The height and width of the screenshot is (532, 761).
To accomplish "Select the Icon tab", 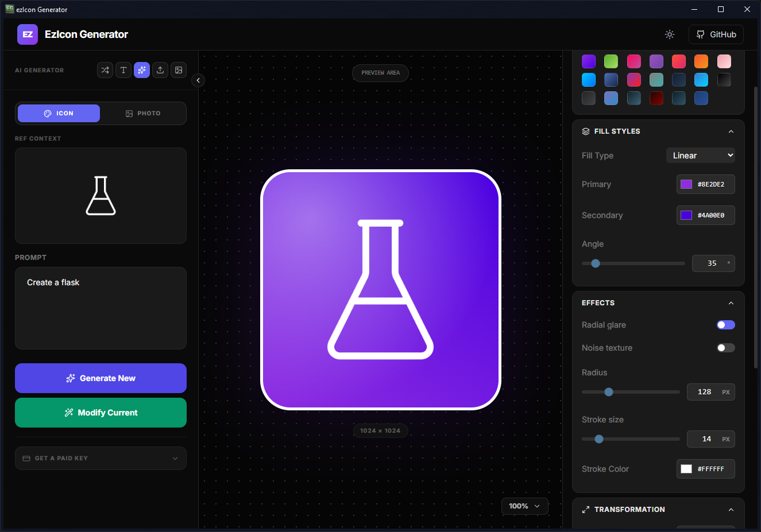I will [59, 114].
